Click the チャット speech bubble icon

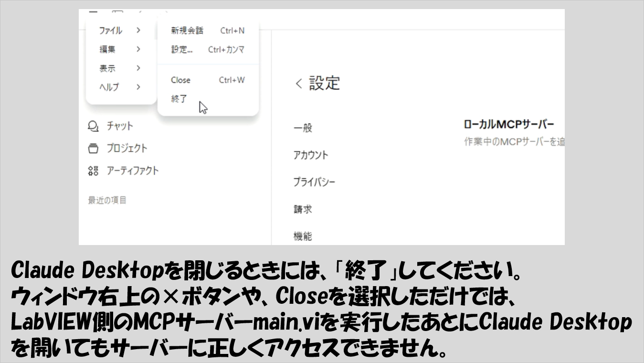[93, 126]
